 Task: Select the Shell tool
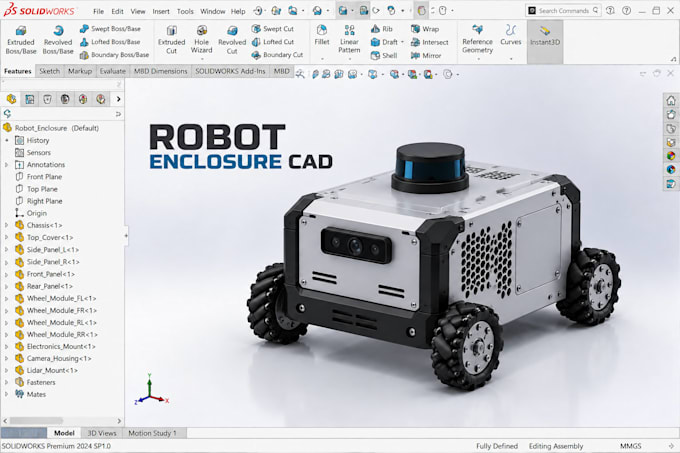[x=384, y=55]
